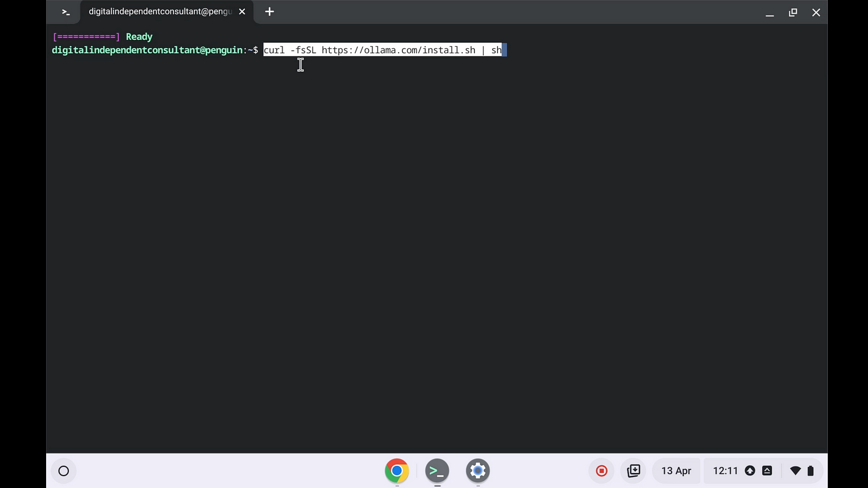Click the battery status icon
The width and height of the screenshot is (868, 488).
click(810, 471)
